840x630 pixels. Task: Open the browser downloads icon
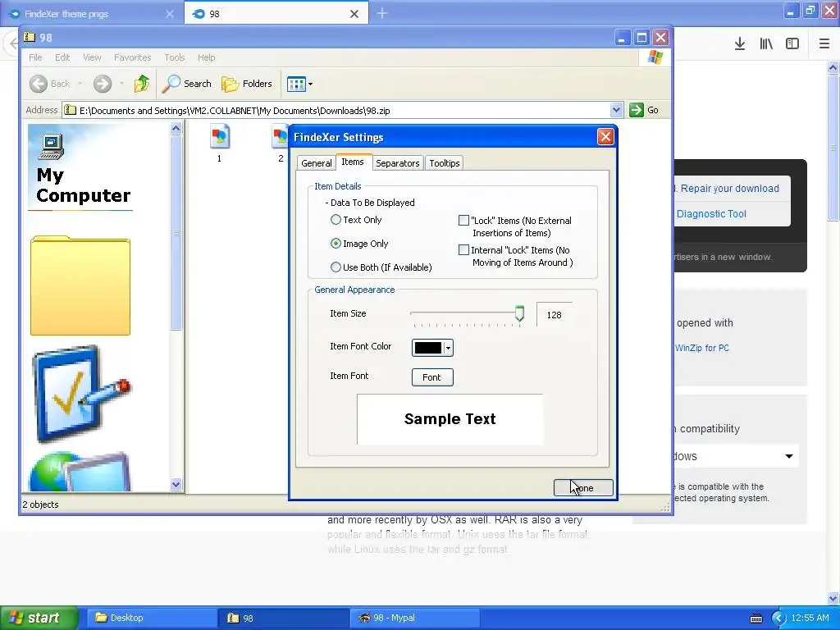pyautogui.click(x=740, y=44)
